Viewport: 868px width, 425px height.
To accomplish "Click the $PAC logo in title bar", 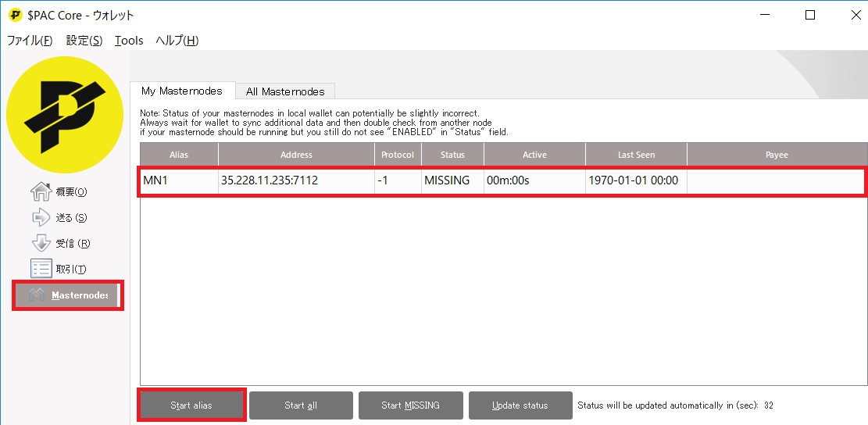I will 14,15.
